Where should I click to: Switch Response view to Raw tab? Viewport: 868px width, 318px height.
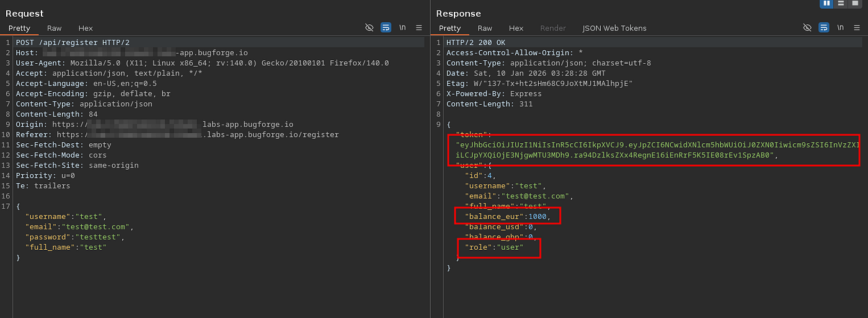click(485, 28)
